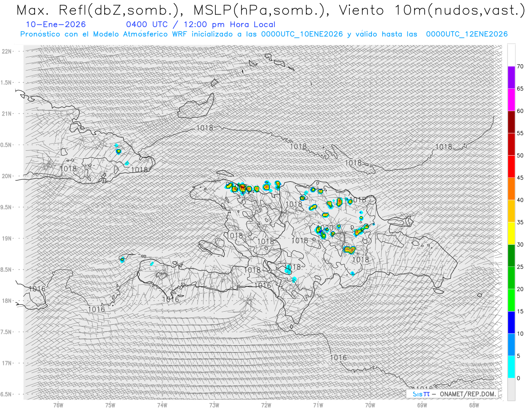This screenshot has height=411, width=532.
Task: Click the "71W" longitude axis label
Action: (318, 405)
